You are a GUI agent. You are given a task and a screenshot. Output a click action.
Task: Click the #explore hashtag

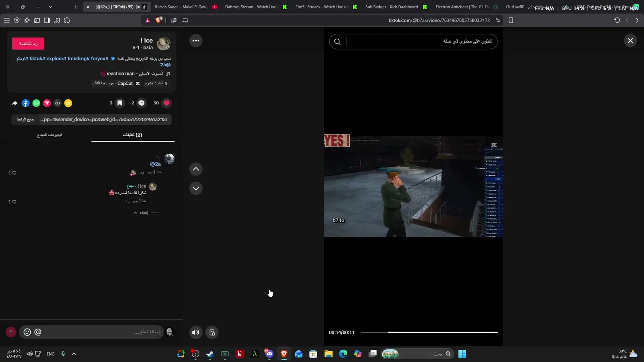56,59
